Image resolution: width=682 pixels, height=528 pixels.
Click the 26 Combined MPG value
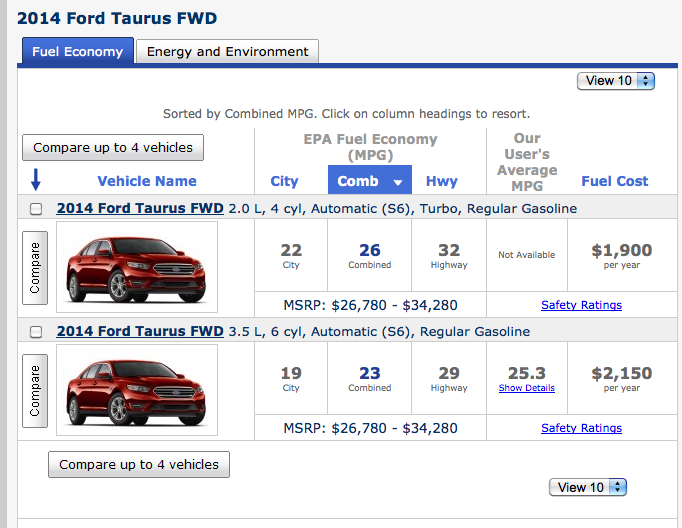click(370, 251)
